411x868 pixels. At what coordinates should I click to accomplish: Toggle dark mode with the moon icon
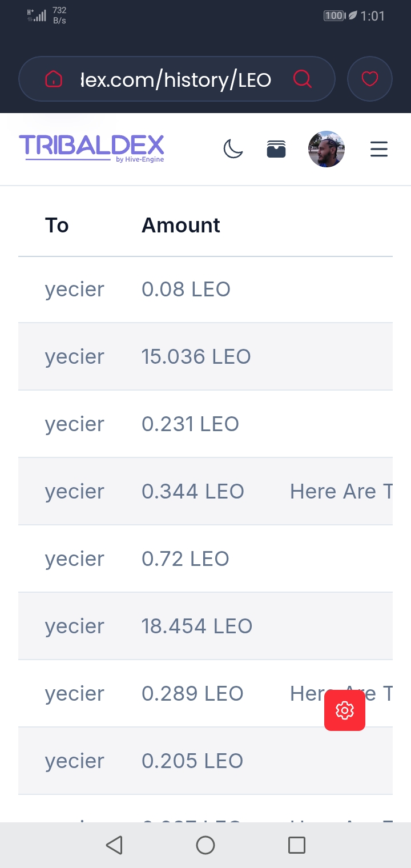tap(233, 150)
